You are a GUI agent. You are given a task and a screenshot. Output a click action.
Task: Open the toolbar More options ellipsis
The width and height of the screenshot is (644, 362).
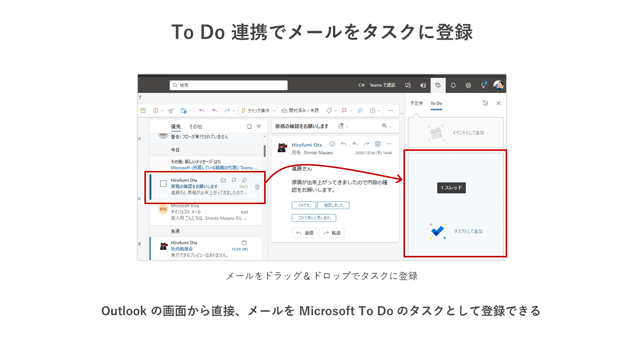pyautogui.click(x=390, y=111)
